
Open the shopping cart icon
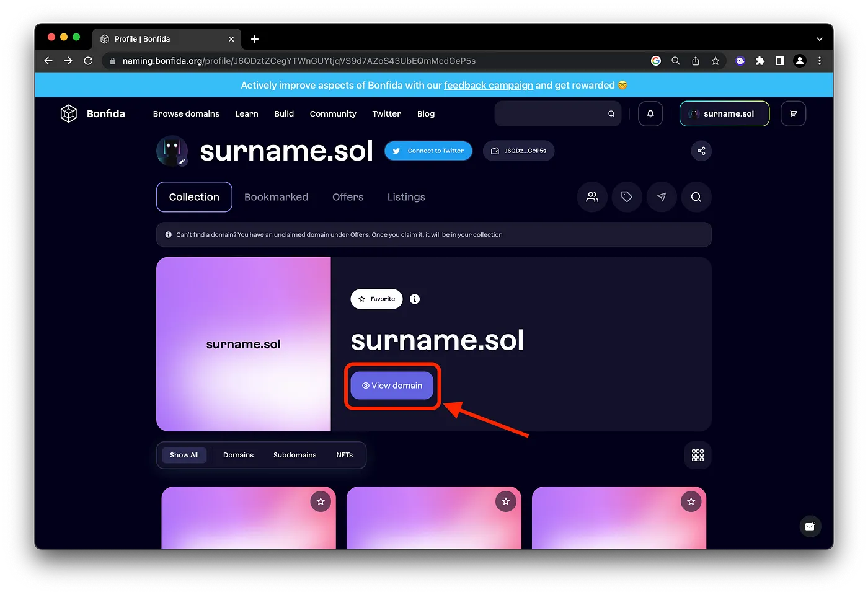[x=793, y=113]
